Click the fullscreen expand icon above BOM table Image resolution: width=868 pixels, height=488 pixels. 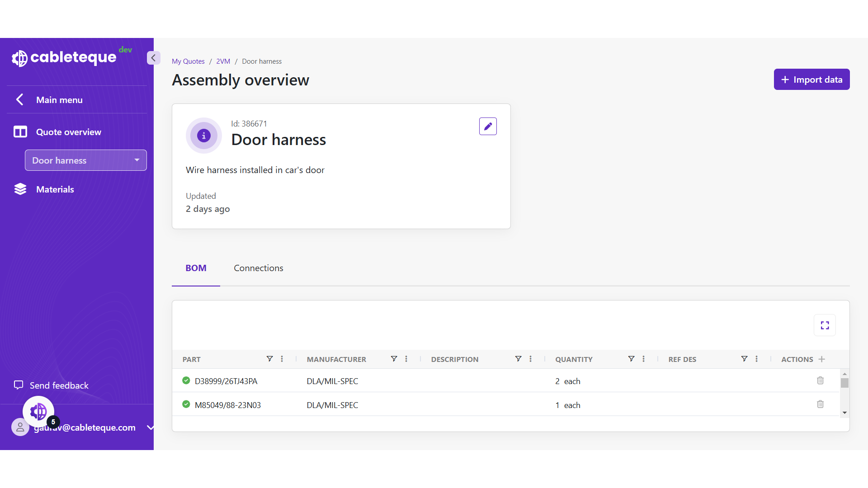(825, 325)
